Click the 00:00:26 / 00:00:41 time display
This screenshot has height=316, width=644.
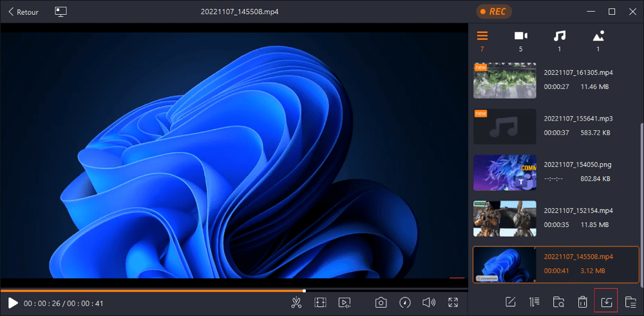(64, 304)
